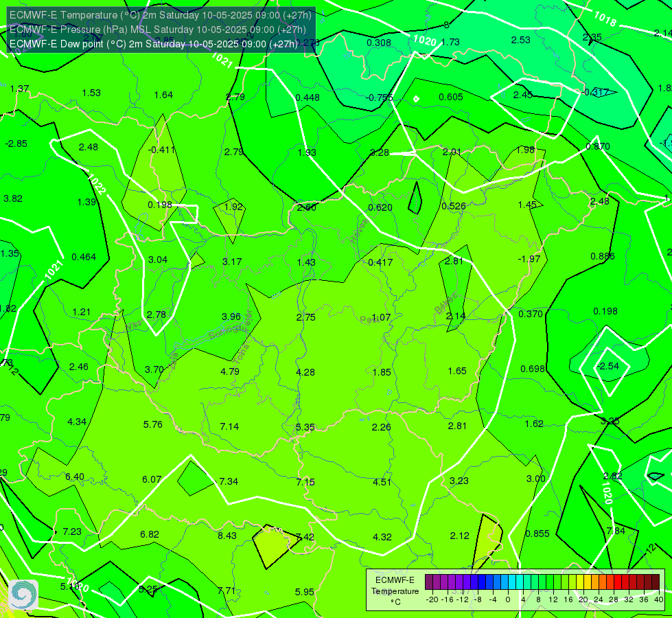Click the dew point value 4.28

tap(305, 372)
